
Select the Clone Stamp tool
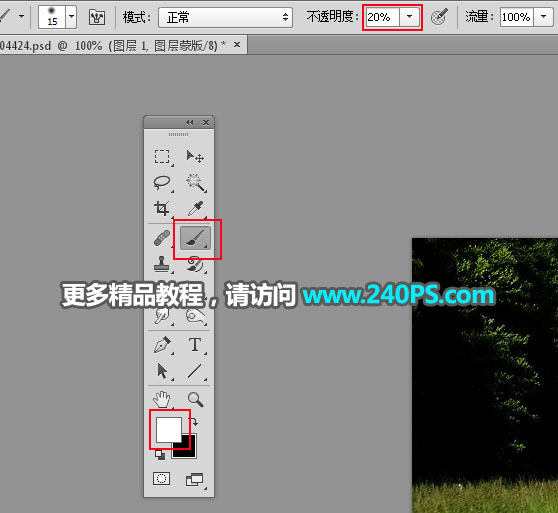[162, 264]
